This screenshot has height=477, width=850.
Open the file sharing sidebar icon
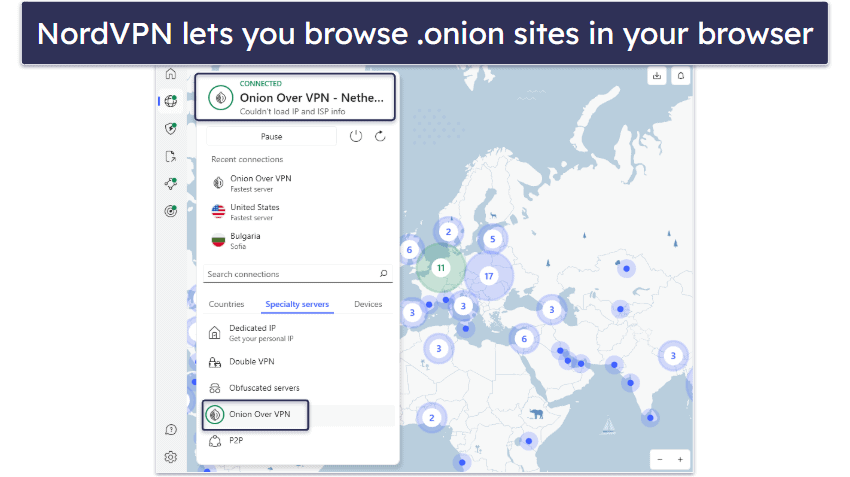tap(171, 157)
